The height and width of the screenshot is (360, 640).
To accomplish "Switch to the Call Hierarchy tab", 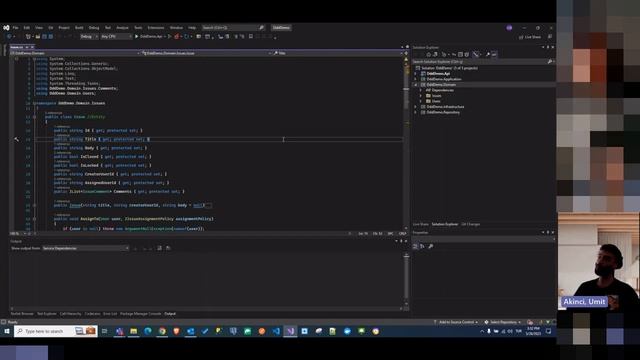I will point(71,314).
